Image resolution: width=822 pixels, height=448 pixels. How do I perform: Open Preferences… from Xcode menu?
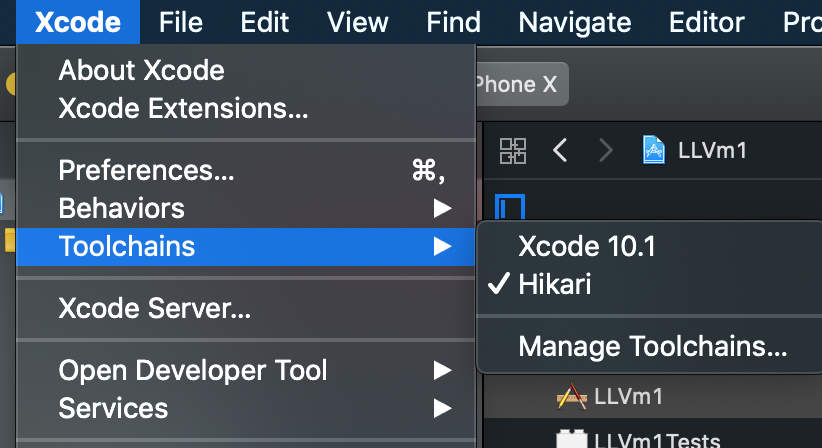pyautogui.click(x=246, y=170)
